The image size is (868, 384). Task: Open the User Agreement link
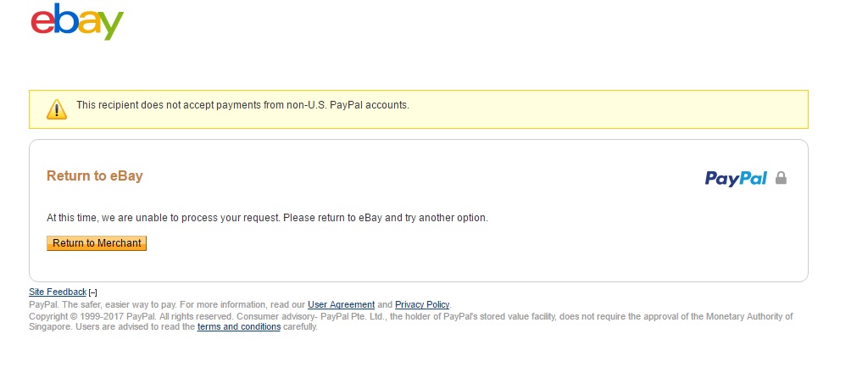[x=341, y=304]
